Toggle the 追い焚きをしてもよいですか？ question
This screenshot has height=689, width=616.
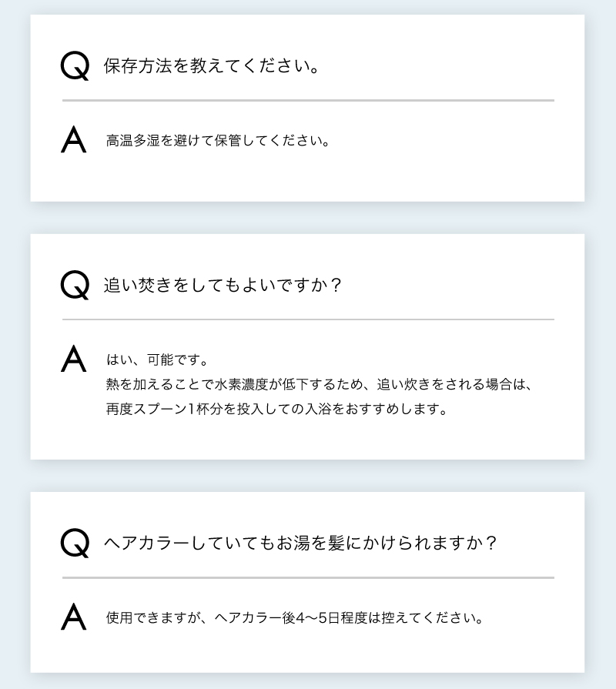pyautogui.click(x=223, y=286)
